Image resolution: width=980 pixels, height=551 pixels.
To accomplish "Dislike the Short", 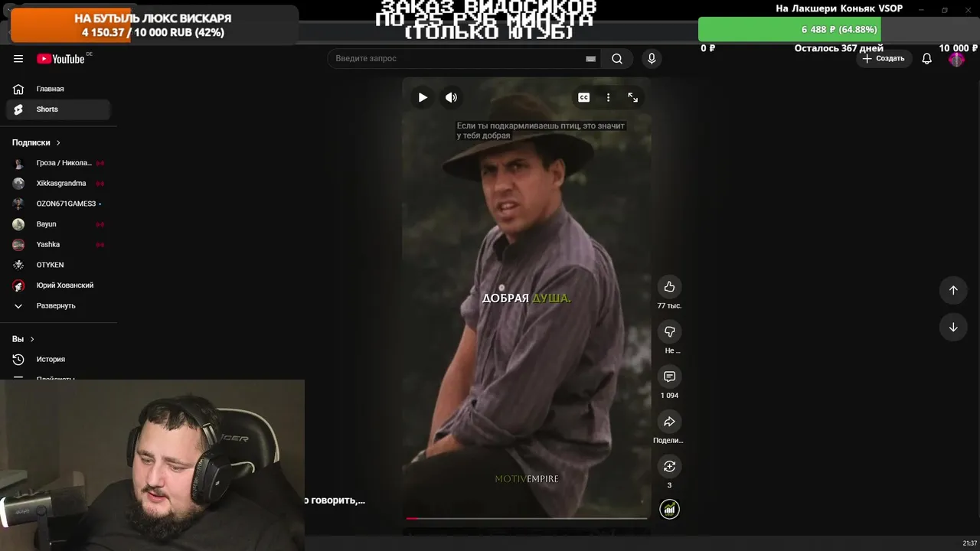I will click(x=669, y=331).
